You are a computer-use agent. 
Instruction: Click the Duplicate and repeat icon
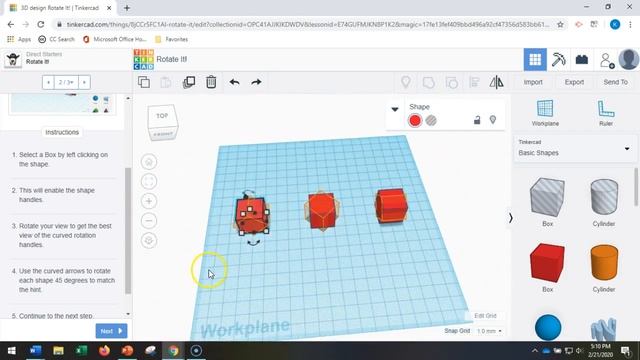click(x=189, y=82)
